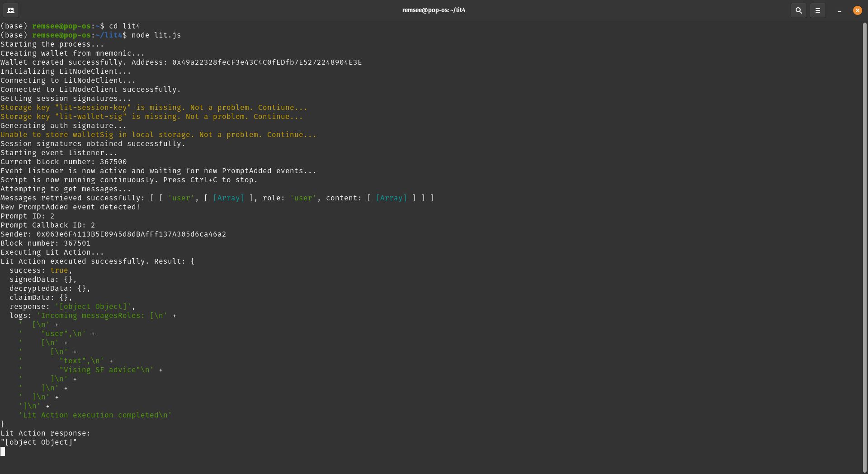
Task: Close the terminal window
Action: (857, 10)
